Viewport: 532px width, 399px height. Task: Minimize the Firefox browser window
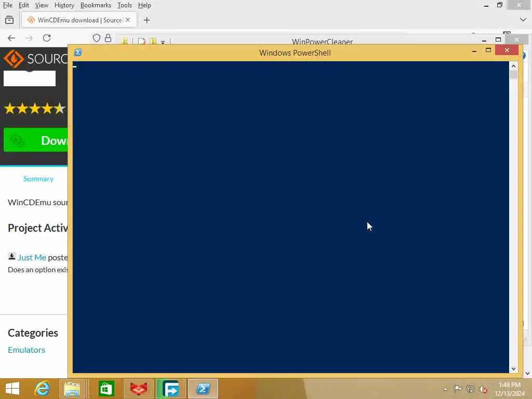486,5
